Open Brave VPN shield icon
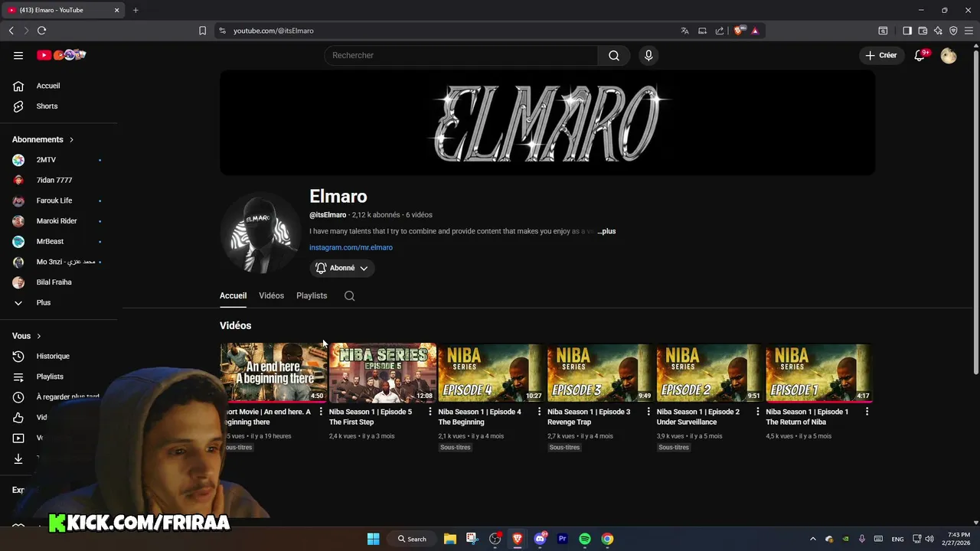The height and width of the screenshot is (551, 980). 953,31
